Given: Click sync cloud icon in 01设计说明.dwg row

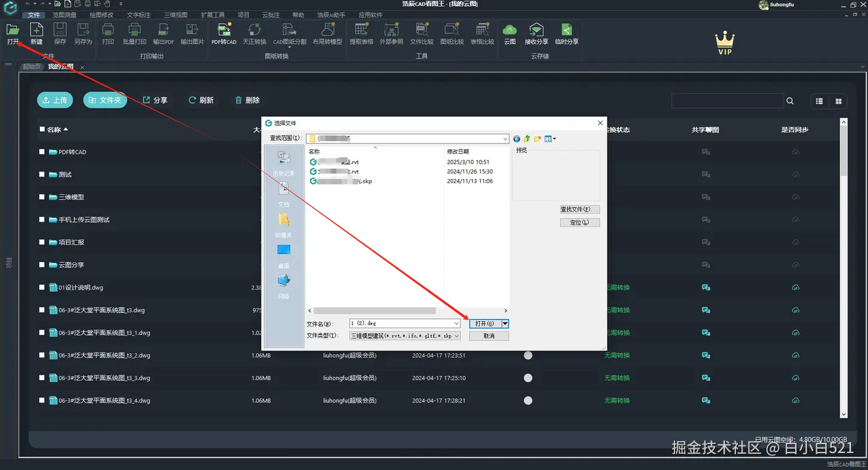Looking at the screenshot, I should (x=795, y=287).
